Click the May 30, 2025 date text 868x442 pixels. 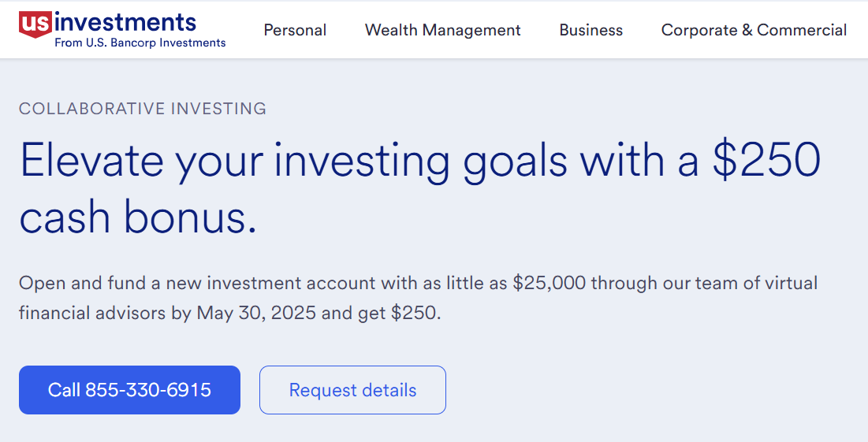coord(256,313)
